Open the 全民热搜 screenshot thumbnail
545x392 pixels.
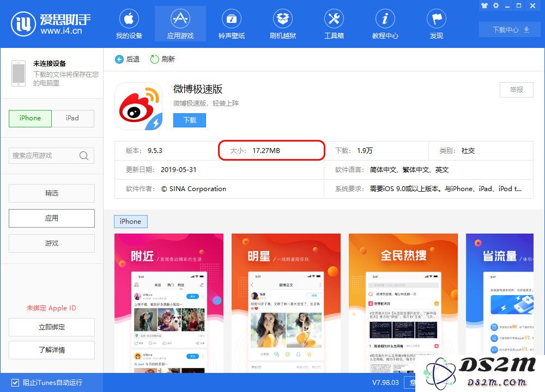[403, 303]
